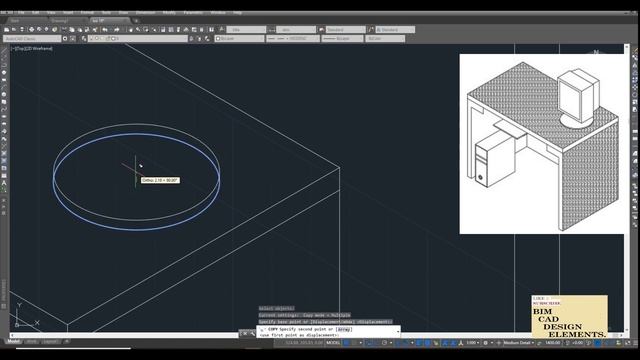Open the Standard table style dropdown
Image resolution: width=640 pixels, height=360 pixels.
(345, 29)
